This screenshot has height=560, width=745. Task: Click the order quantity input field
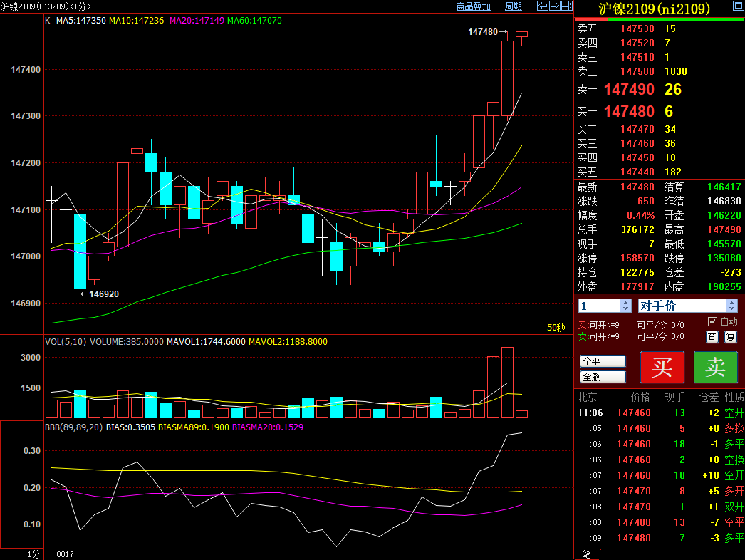point(599,306)
